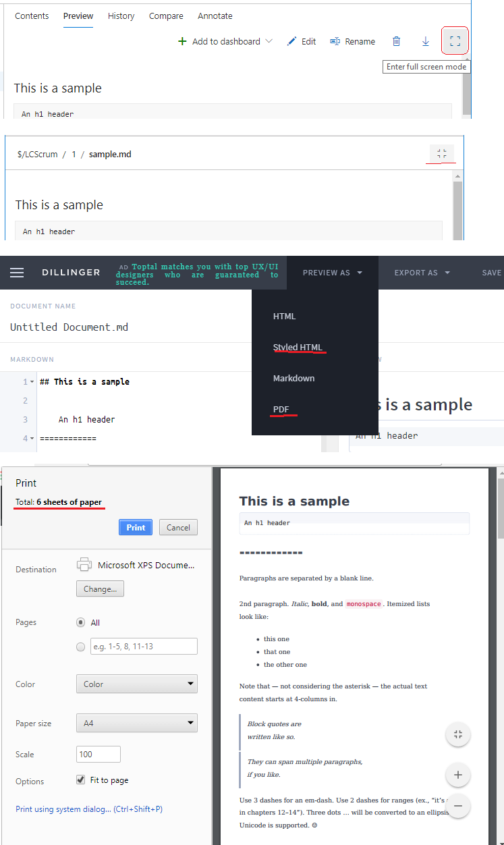Toggle the Fit to page checkbox
Viewport: 504px width, 845px height.
(81, 780)
